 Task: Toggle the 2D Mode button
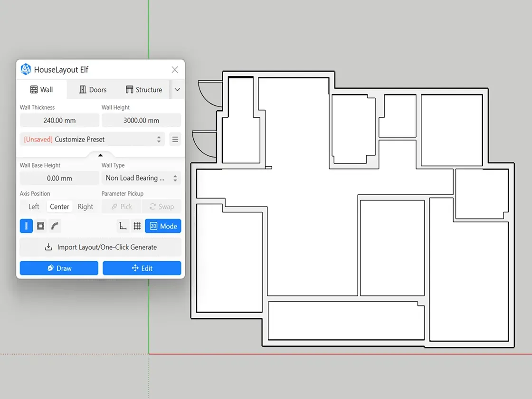163,226
